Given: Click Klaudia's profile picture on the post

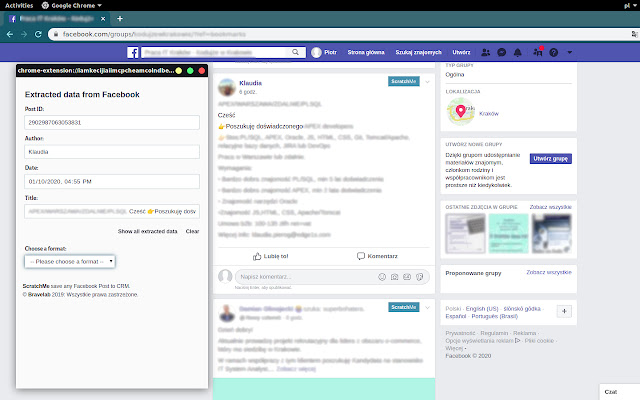Looking at the screenshot, I should coord(227,87).
